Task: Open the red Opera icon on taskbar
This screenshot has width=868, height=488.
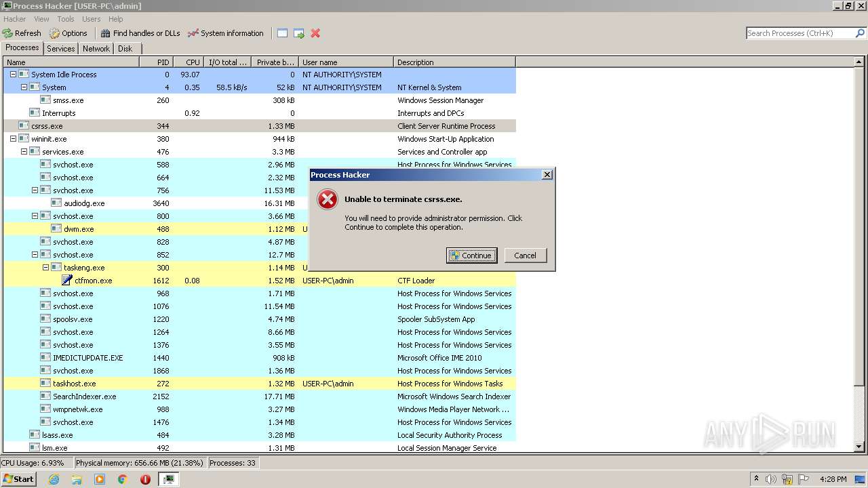Action: (x=145, y=479)
